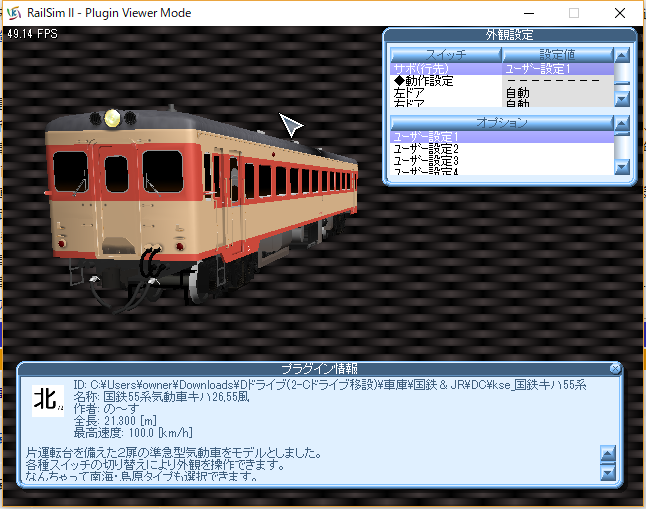Viewport: 646px width, 509px height.
Task: Click the 自動 value for 左ドア
Action: tap(558, 93)
